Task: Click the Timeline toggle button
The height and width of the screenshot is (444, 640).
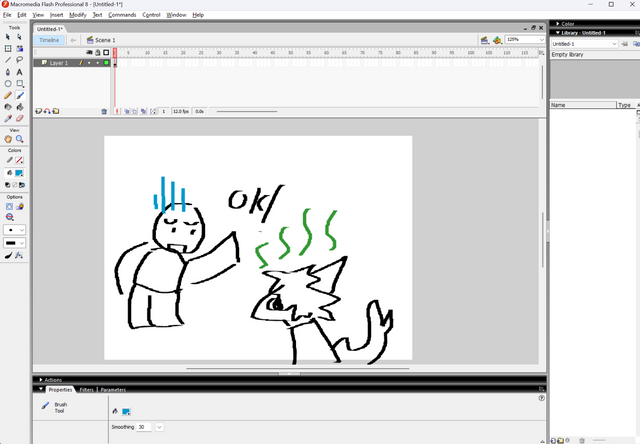Action: click(x=49, y=40)
